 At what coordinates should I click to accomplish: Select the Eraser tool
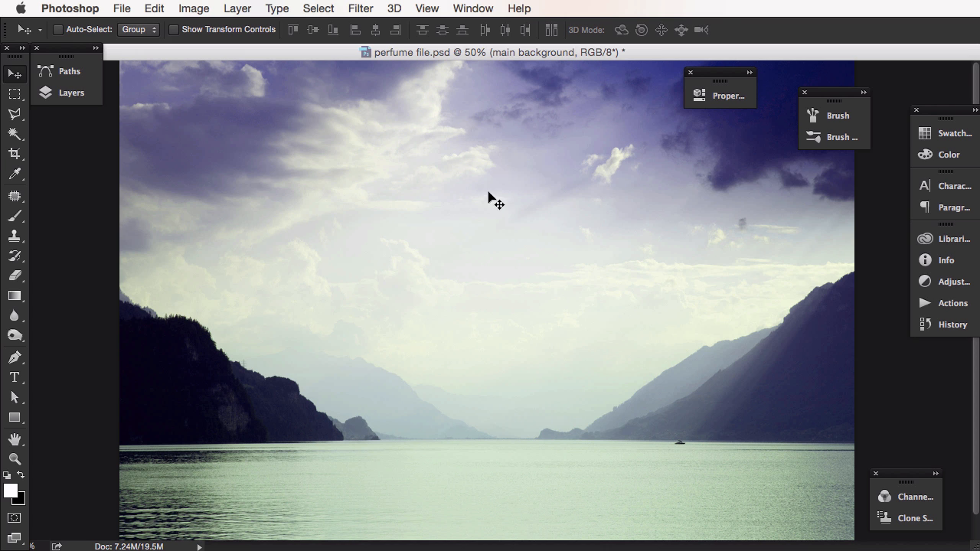coord(15,275)
